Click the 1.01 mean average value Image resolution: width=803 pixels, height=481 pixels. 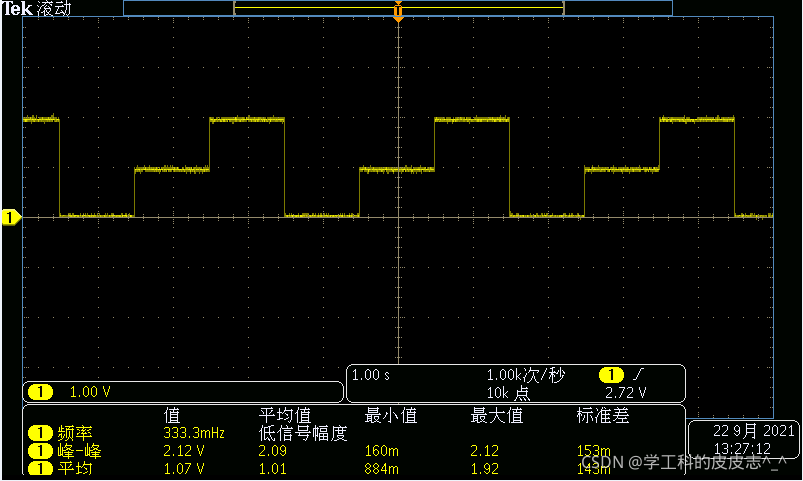[x=272, y=469]
